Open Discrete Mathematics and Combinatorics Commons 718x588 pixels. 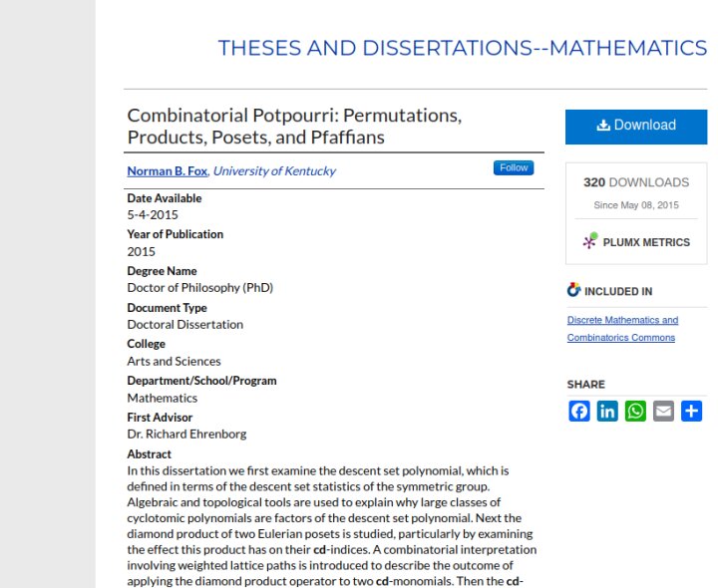622,329
